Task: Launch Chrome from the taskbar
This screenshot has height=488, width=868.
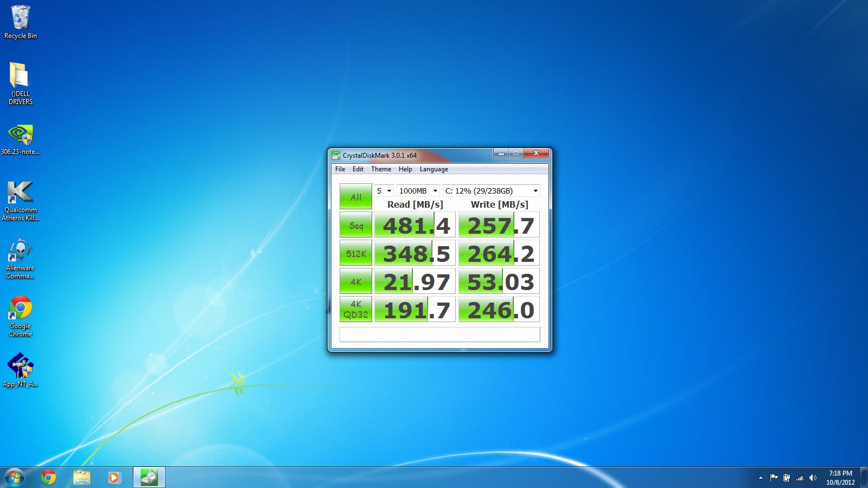Action: click(48, 477)
